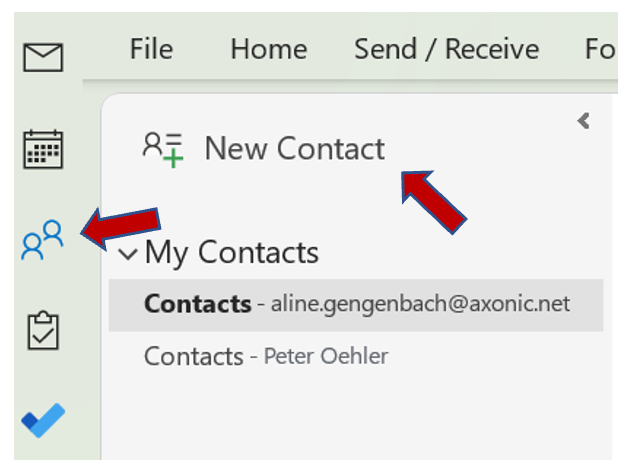This screenshot has width=622, height=468.
Task: Select the Peter Oehler contacts folder
Action: click(x=265, y=356)
